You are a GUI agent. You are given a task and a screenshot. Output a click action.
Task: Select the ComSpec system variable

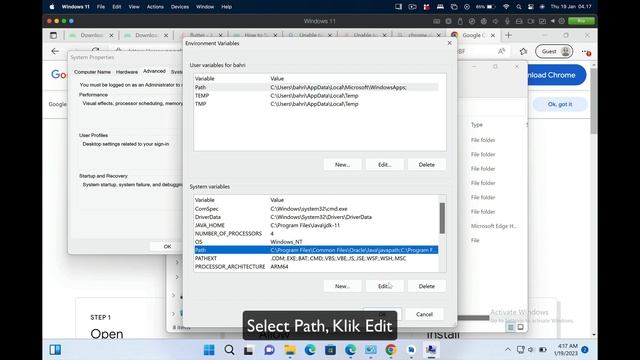click(316, 209)
